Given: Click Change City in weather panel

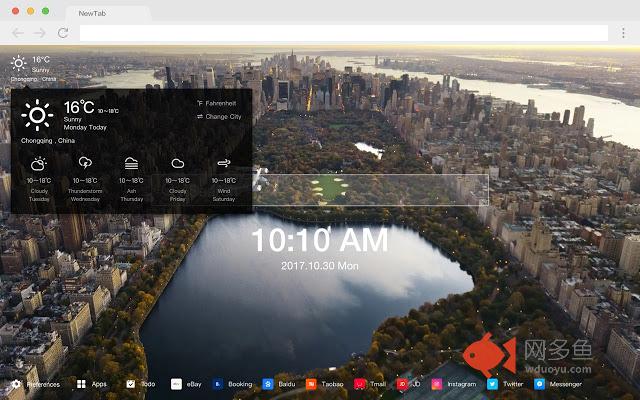Looking at the screenshot, I should (x=222, y=117).
